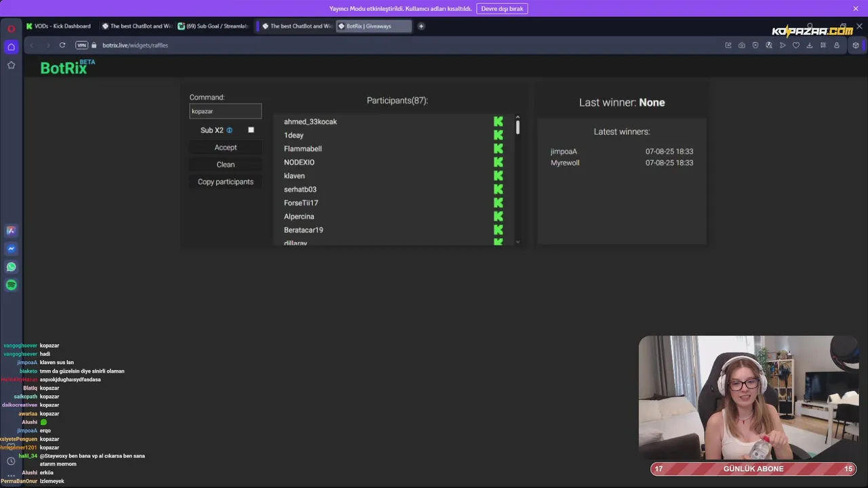
Task: Click Kick icon next to NODEXIO
Action: (x=498, y=162)
